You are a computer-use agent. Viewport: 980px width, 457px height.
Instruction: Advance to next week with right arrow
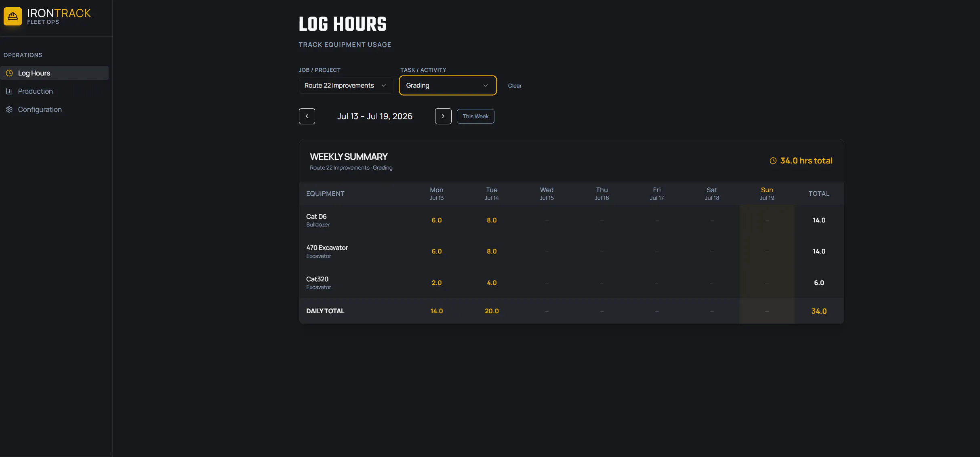pyautogui.click(x=443, y=116)
